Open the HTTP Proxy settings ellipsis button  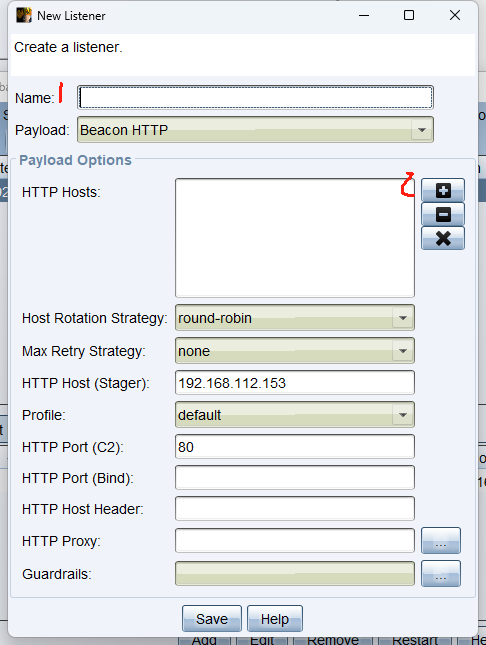[441, 541]
